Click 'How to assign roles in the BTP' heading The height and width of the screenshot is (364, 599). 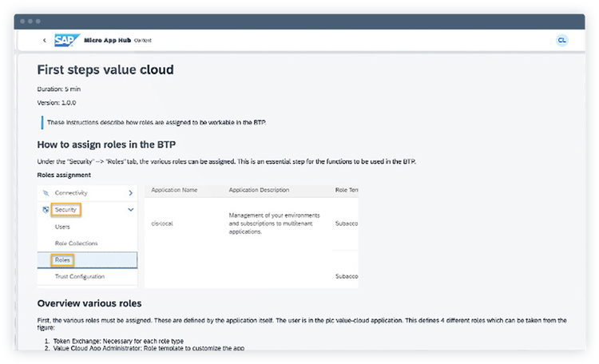106,144
